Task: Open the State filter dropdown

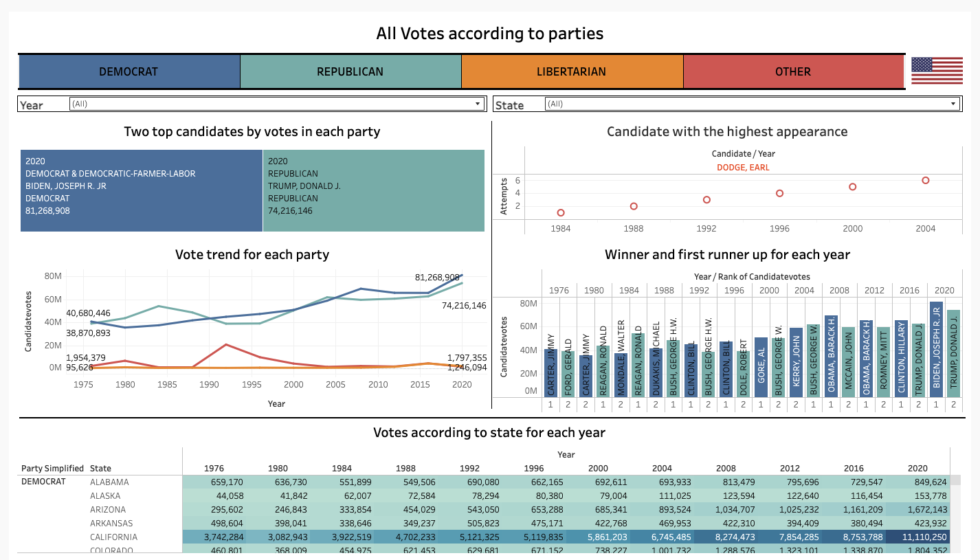Action: click(753, 104)
